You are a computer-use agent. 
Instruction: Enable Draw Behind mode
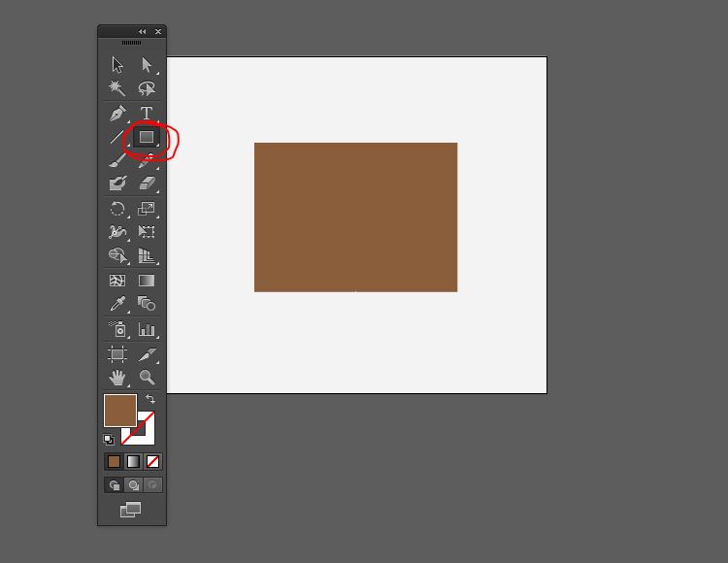pyautogui.click(x=134, y=485)
